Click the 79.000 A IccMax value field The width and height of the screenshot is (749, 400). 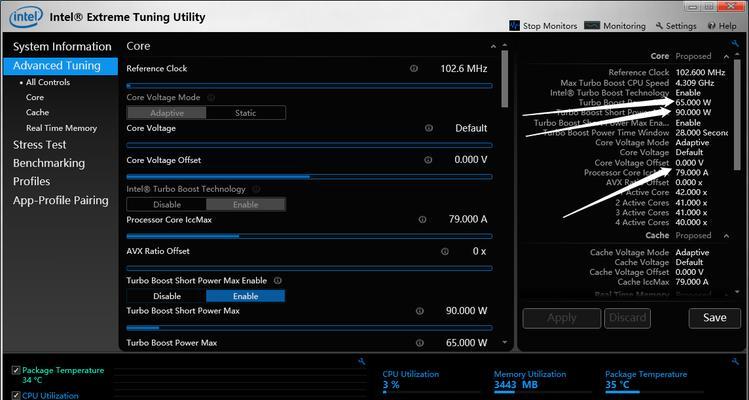[x=468, y=219]
